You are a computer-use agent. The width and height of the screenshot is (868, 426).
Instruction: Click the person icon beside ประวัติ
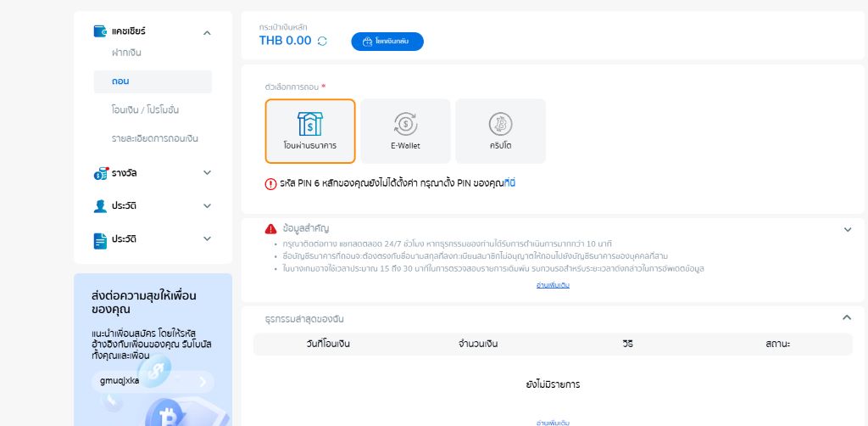click(x=101, y=206)
